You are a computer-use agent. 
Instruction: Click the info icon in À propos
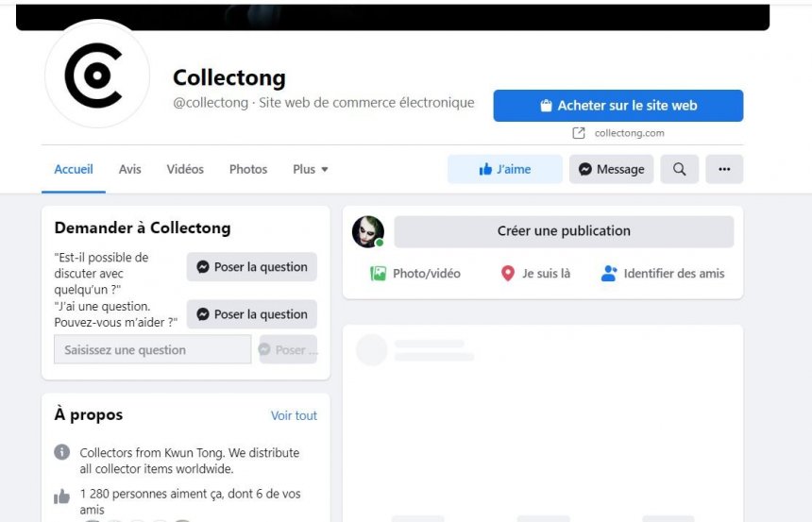(61, 452)
